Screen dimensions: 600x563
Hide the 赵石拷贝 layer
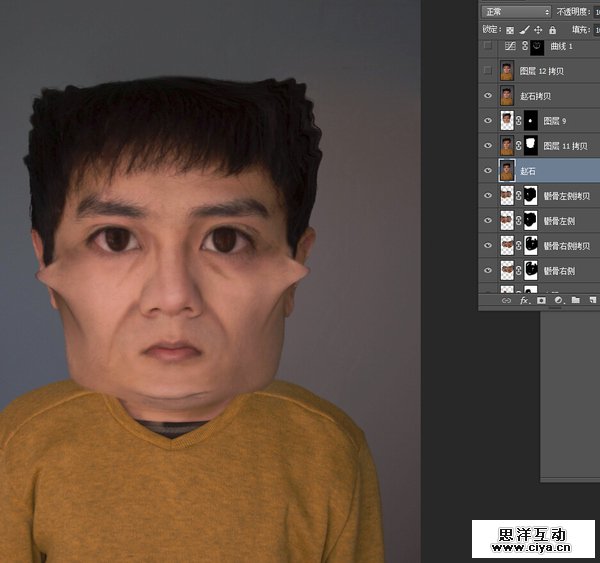click(x=488, y=96)
